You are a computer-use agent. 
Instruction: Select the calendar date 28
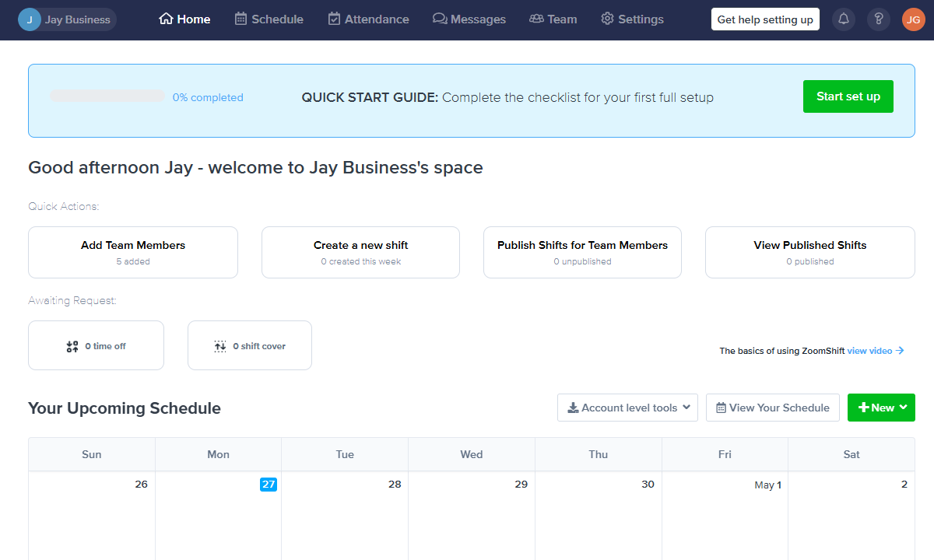(x=395, y=484)
